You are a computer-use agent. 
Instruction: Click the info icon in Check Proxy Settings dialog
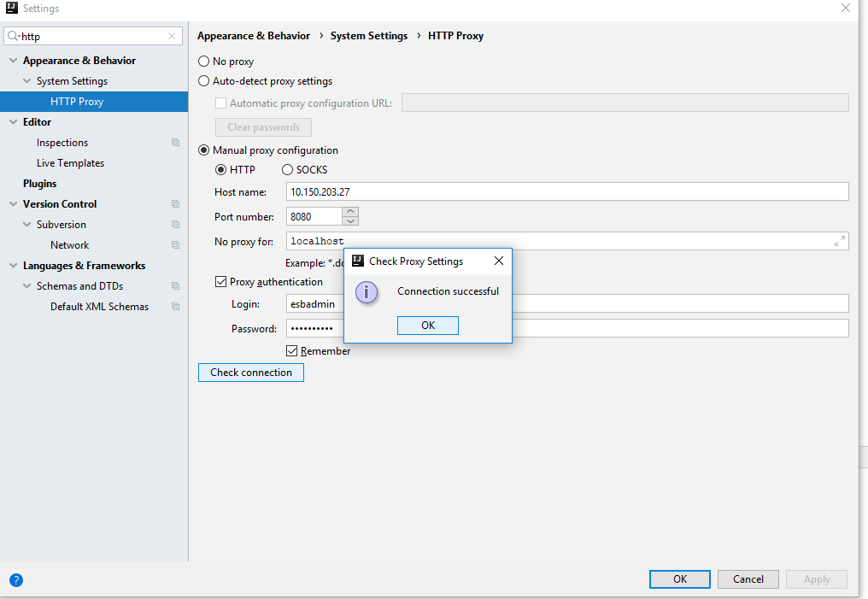click(367, 292)
